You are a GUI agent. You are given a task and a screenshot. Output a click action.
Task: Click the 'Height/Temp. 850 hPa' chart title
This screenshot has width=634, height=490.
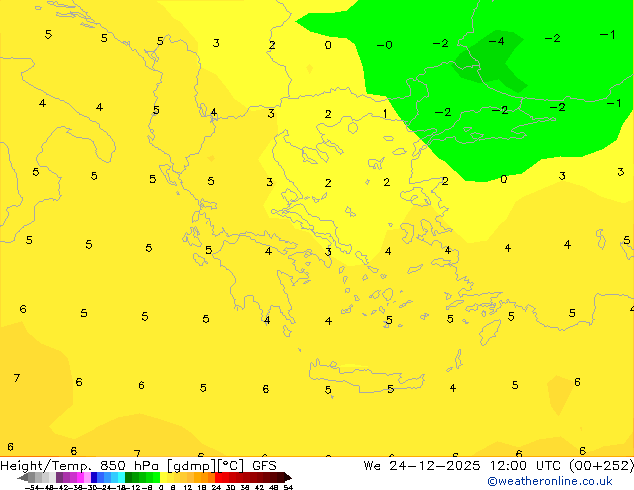tap(80, 466)
